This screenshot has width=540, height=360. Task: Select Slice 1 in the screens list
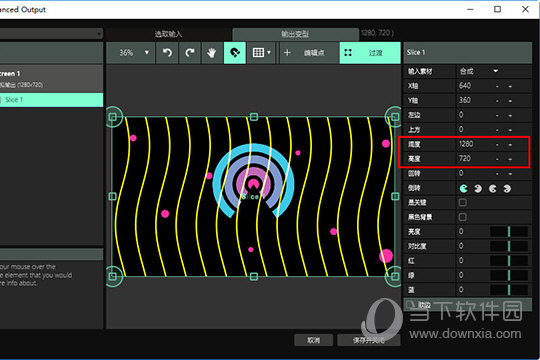52,100
